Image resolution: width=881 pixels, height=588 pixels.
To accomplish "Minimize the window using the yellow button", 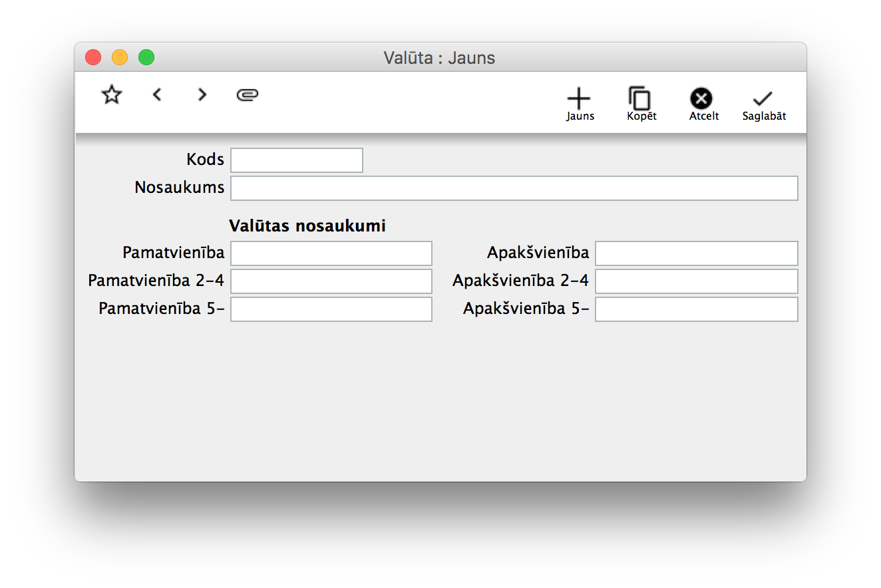I will 120,58.
